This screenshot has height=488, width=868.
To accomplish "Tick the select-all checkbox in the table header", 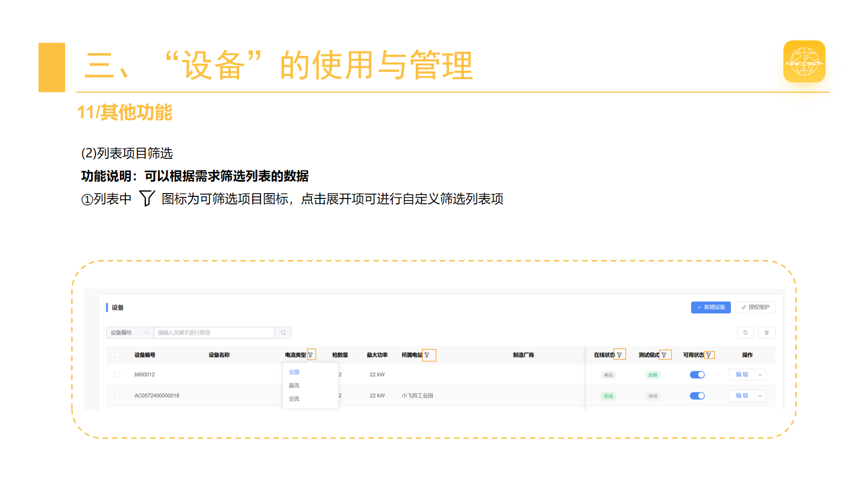I will click(117, 355).
